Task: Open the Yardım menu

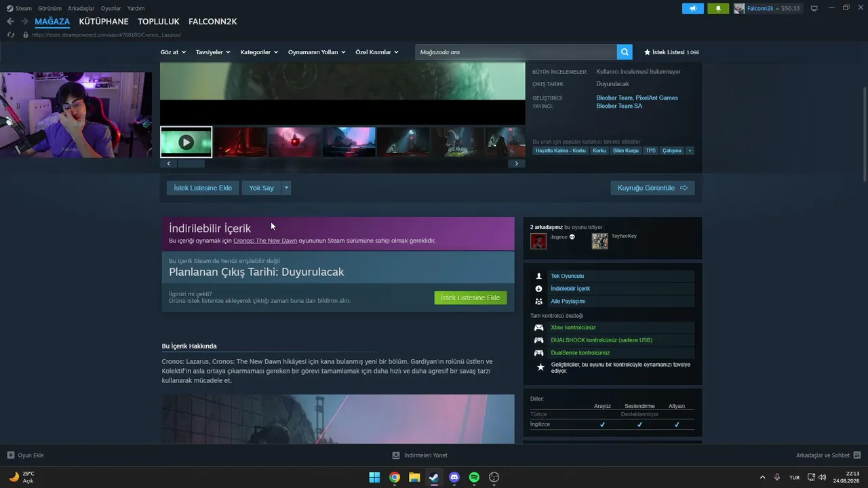Action: pyautogui.click(x=136, y=8)
